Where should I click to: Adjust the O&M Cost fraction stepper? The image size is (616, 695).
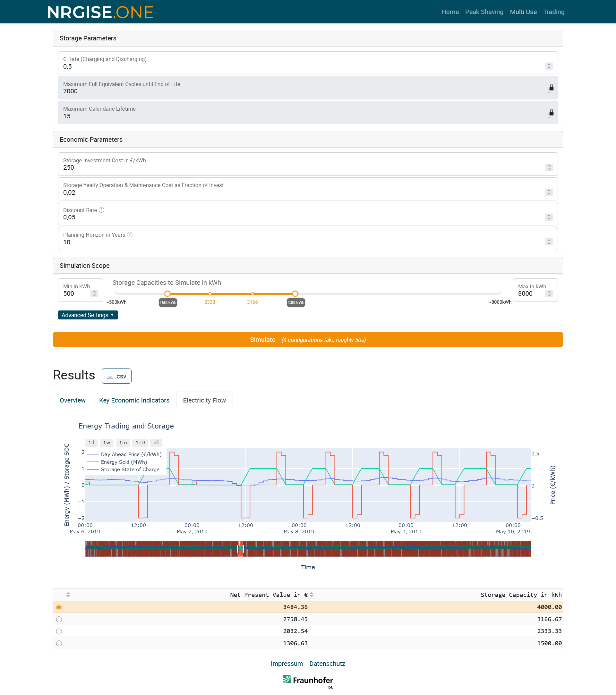click(x=549, y=192)
